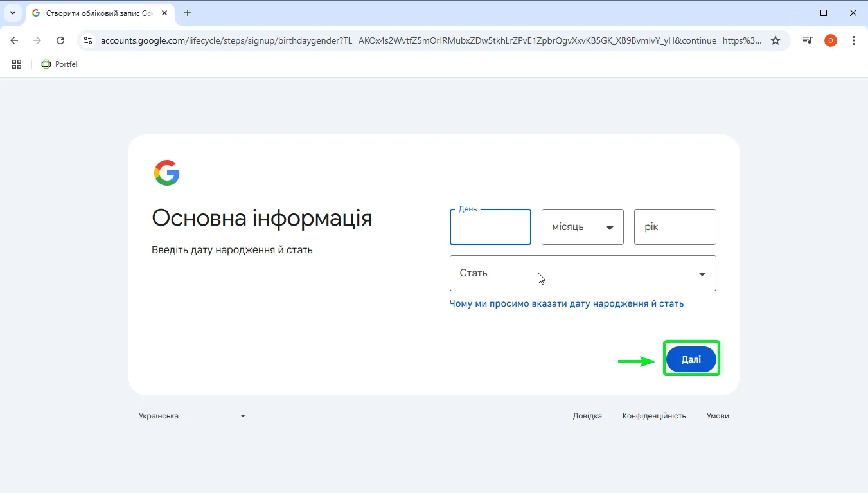This screenshot has height=493, width=868.
Task: Click the День input field
Action: click(490, 227)
